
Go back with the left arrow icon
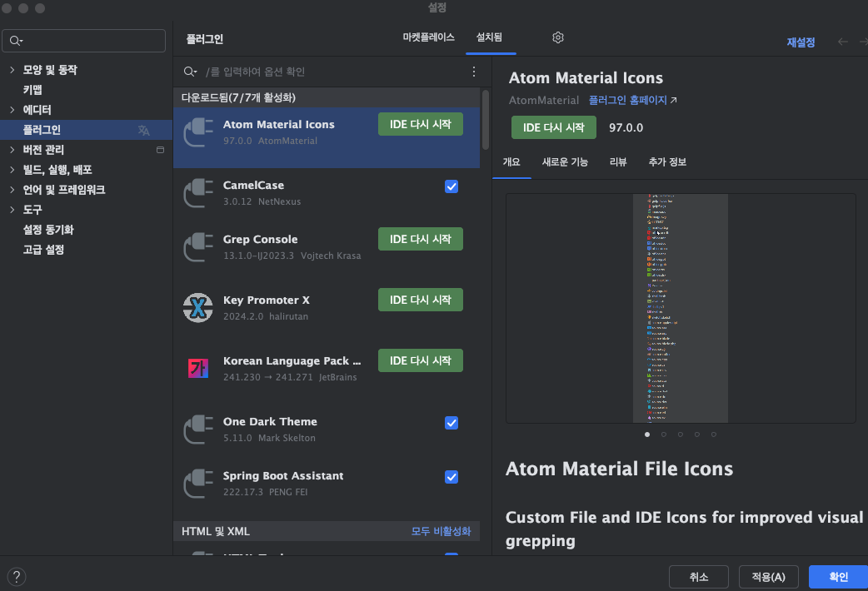coord(842,42)
